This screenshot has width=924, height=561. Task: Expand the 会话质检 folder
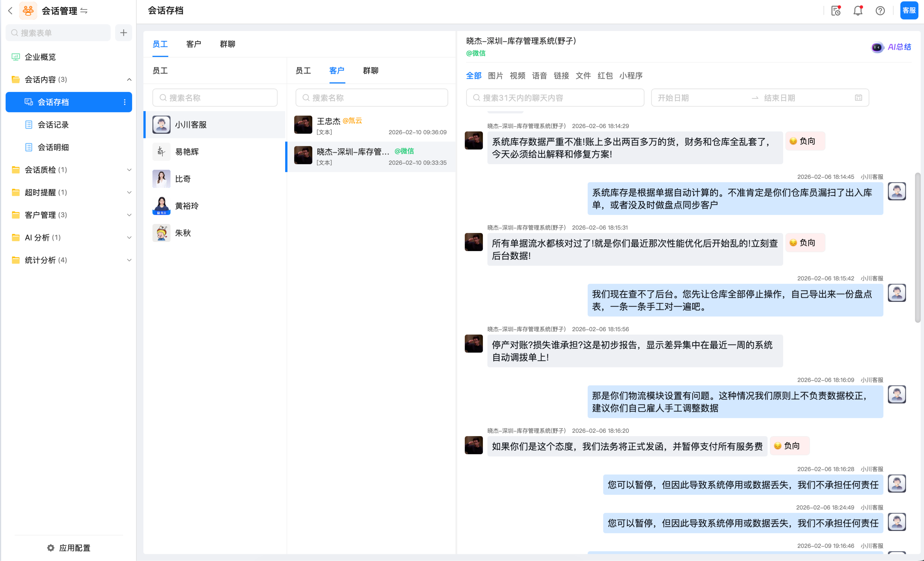click(x=129, y=170)
